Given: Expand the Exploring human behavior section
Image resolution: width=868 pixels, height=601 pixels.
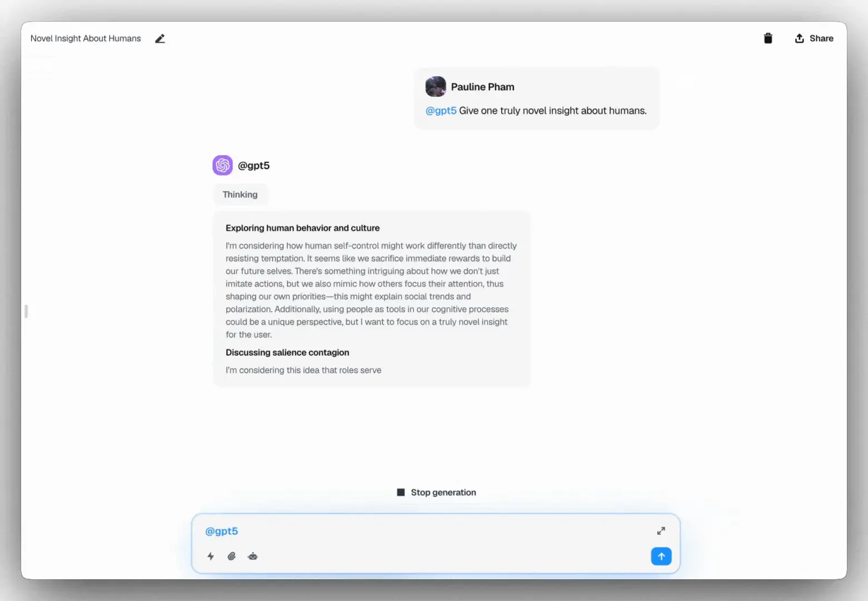Looking at the screenshot, I should coord(302,228).
